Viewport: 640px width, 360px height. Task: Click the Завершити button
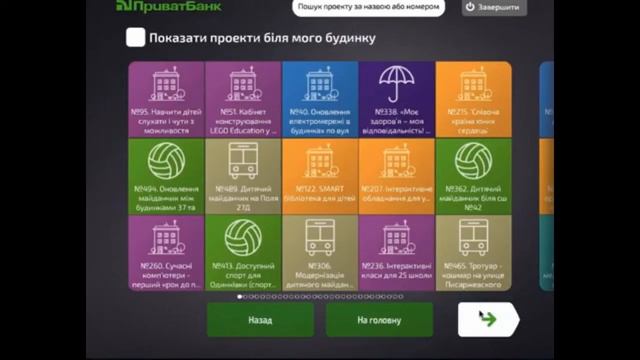494,7
